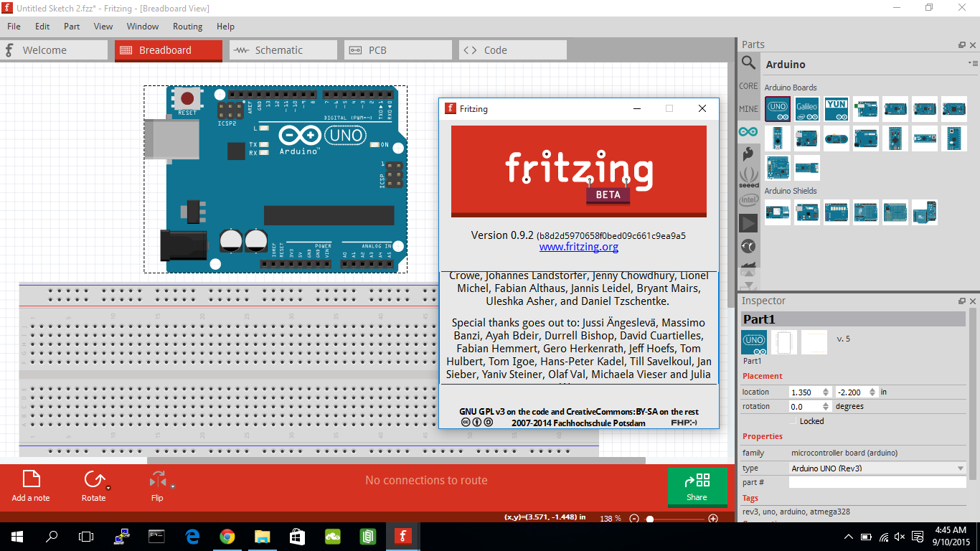Image resolution: width=980 pixels, height=551 pixels.
Task: Open the Seeed parts bin
Action: [748, 177]
